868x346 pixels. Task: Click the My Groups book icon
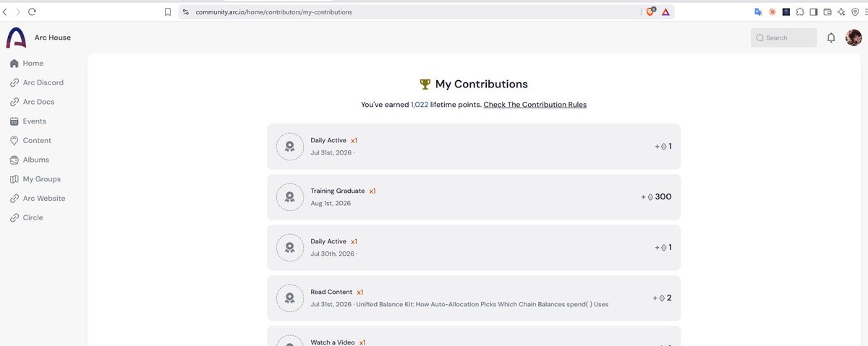[14, 179]
